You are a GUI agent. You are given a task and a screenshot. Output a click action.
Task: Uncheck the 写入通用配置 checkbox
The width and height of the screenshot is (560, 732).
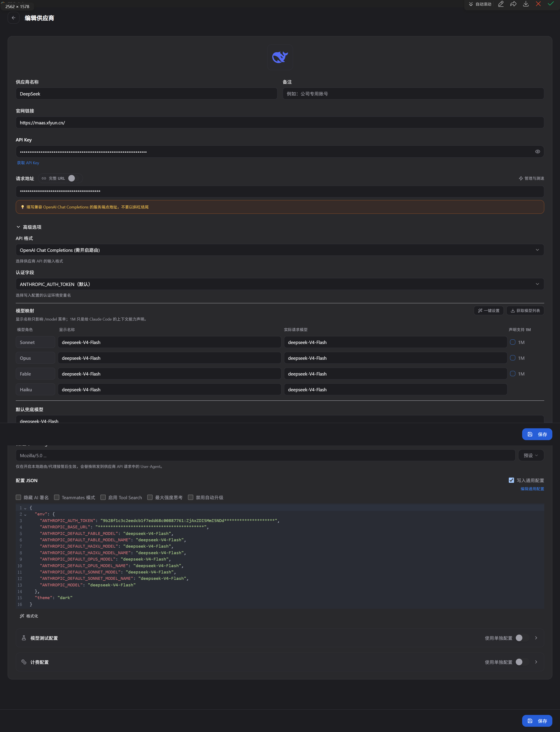(x=511, y=480)
